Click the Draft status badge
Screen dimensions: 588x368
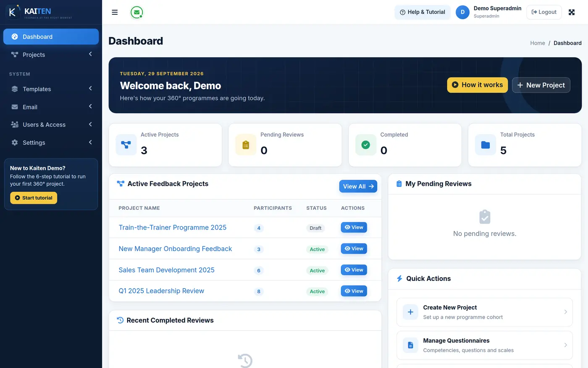315,228
